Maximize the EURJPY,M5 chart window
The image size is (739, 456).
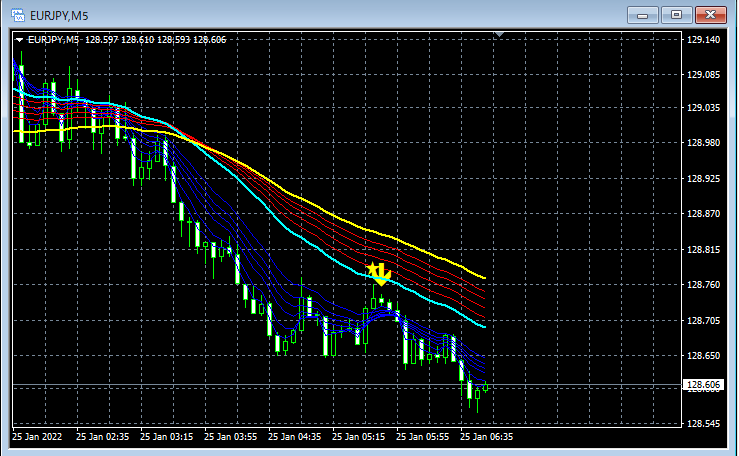point(676,16)
